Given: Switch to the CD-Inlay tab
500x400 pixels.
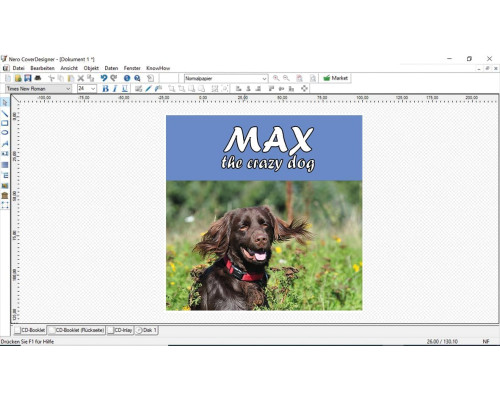Looking at the screenshot, I should [x=120, y=330].
